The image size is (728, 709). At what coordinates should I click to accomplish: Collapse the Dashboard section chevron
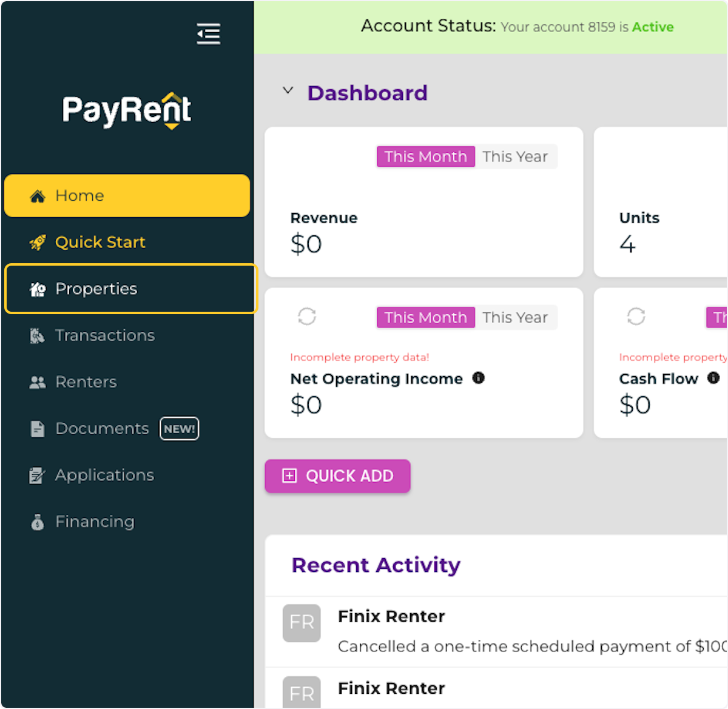[288, 91]
